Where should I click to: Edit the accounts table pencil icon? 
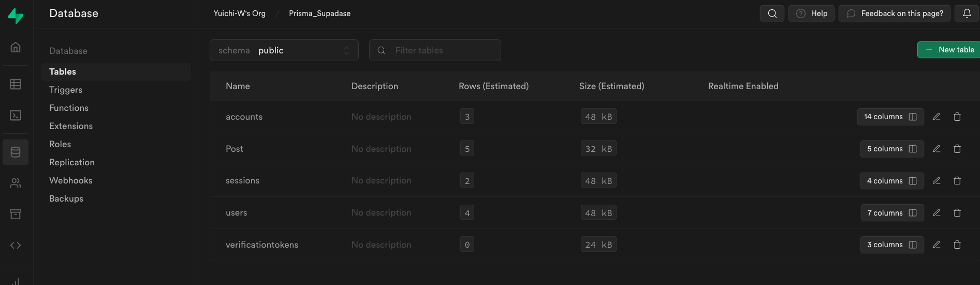(x=936, y=117)
